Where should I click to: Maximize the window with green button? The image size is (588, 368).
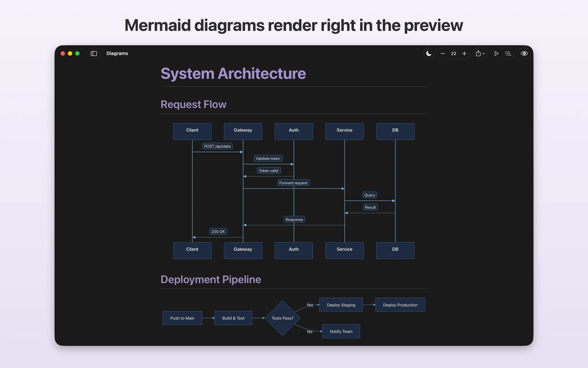[77, 54]
